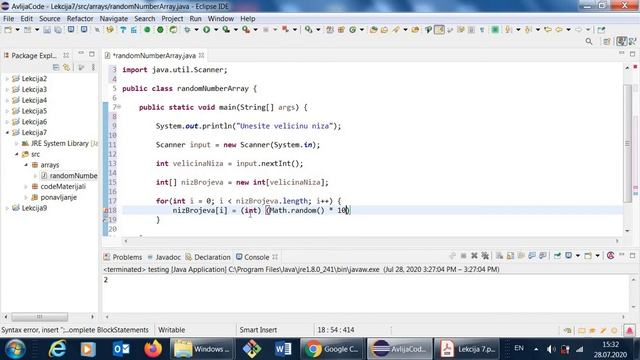
Task: Open the New file dropdown arrow
Action: coord(17,30)
